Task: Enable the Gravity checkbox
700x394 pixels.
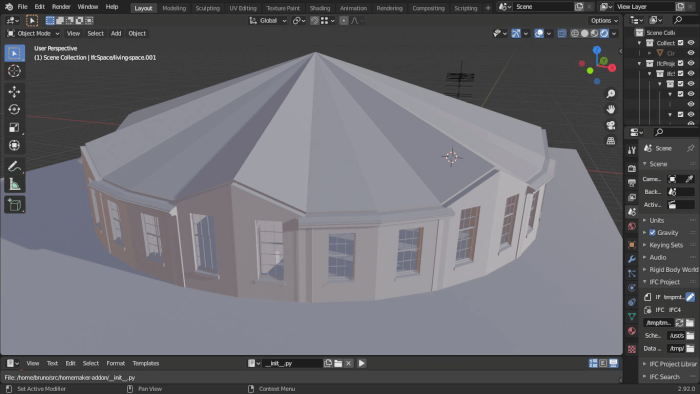Action: pyautogui.click(x=652, y=232)
